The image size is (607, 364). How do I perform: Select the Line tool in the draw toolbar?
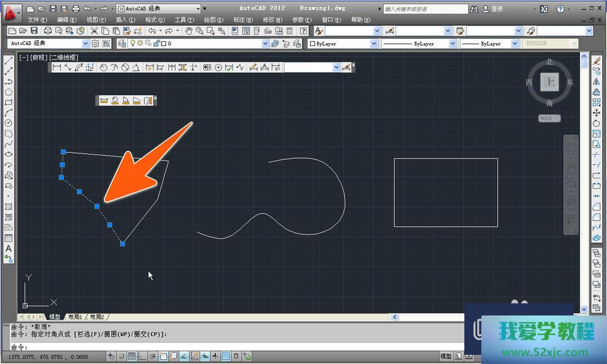click(8, 61)
